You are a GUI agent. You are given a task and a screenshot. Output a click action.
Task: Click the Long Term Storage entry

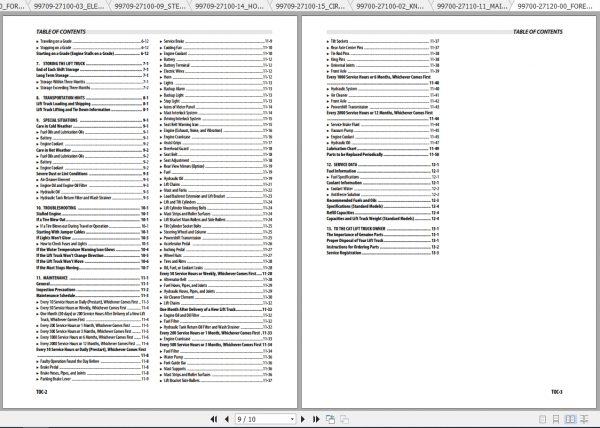(92, 75)
